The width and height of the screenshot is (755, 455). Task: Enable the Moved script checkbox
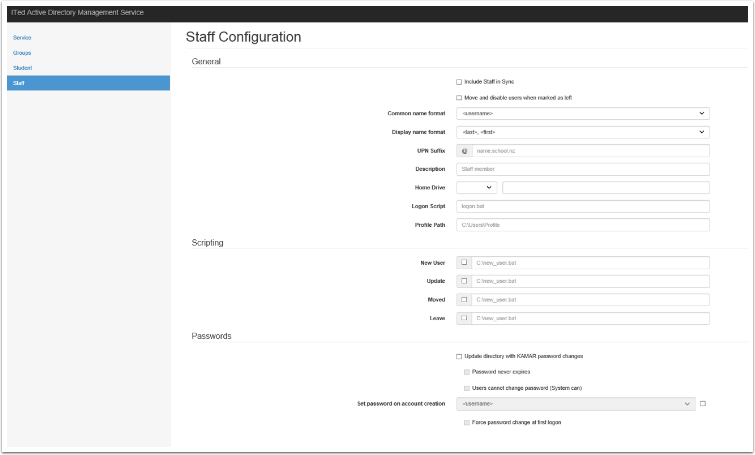[464, 300]
